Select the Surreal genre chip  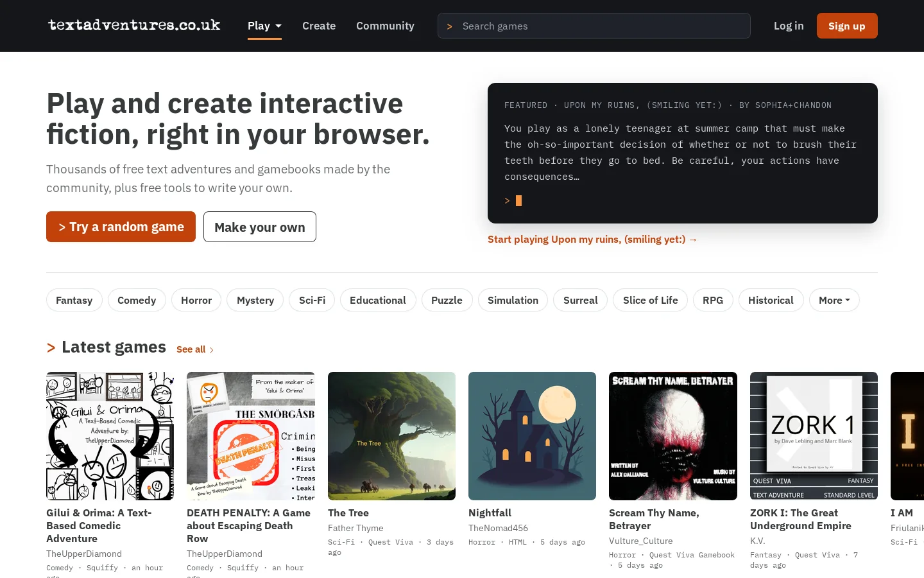(x=580, y=300)
